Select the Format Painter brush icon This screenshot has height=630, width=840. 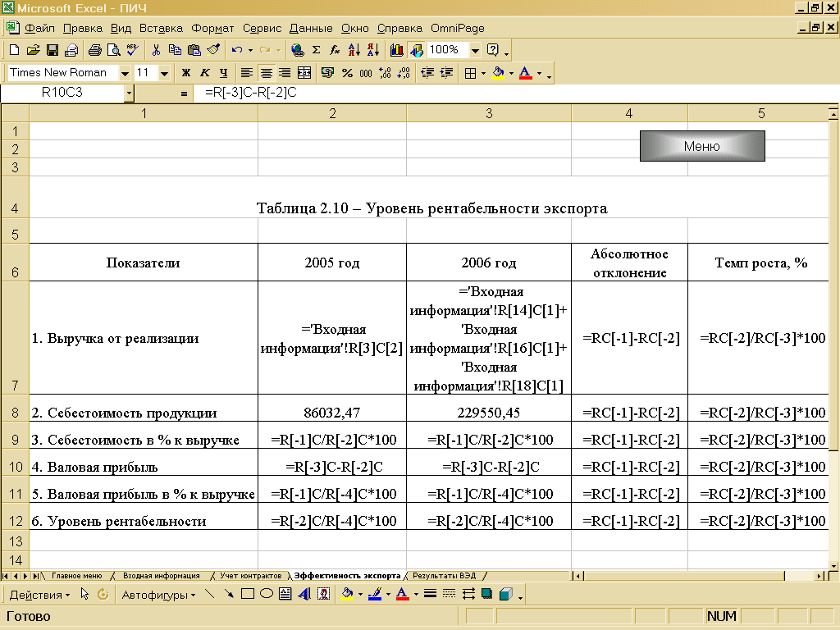tap(213, 50)
